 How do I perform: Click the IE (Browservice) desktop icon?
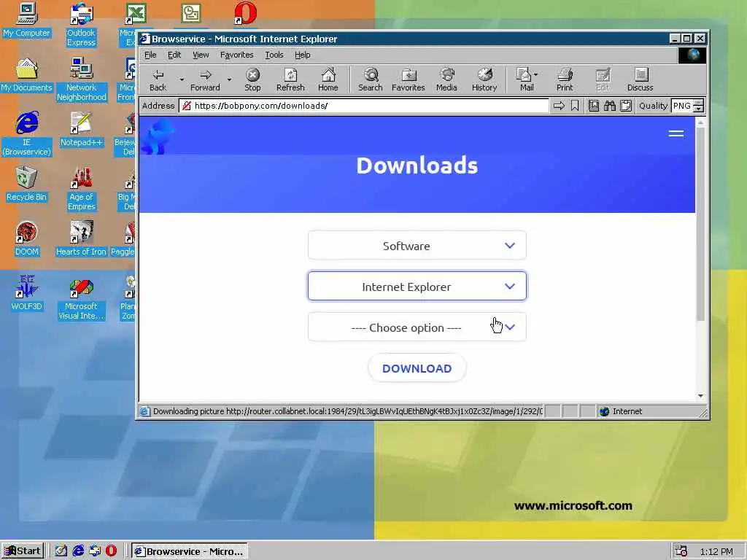point(27,133)
